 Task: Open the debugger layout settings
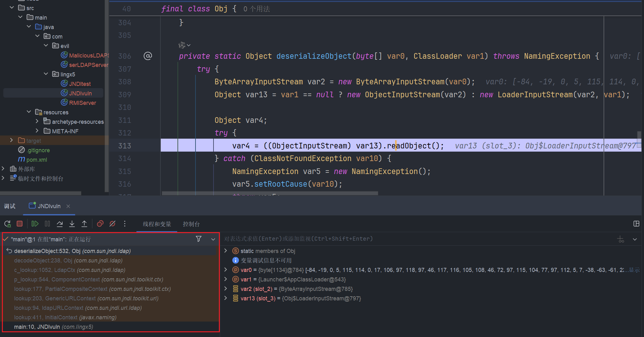(x=636, y=224)
